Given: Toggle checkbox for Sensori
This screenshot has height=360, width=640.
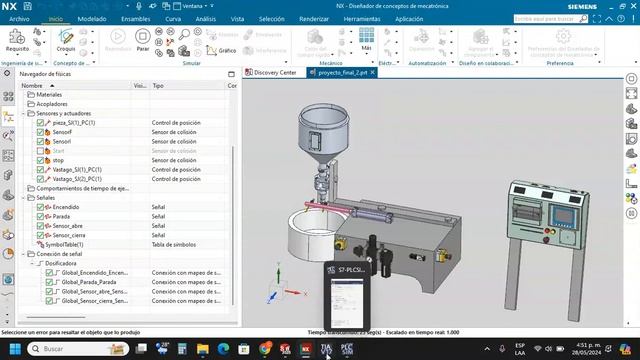Looking at the screenshot, I should 40,141.
